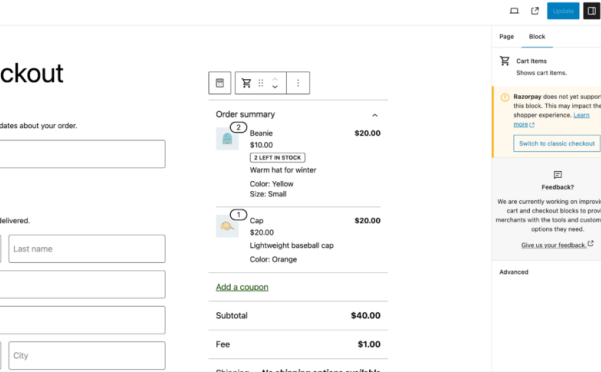Collapse the Order summary chevron

tap(375, 115)
